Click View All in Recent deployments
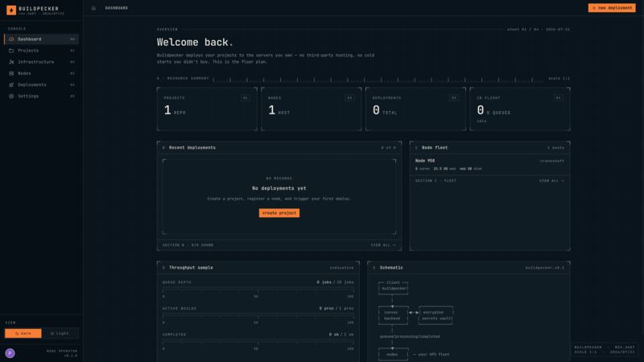The image size is (644, 362). (383, 245)
